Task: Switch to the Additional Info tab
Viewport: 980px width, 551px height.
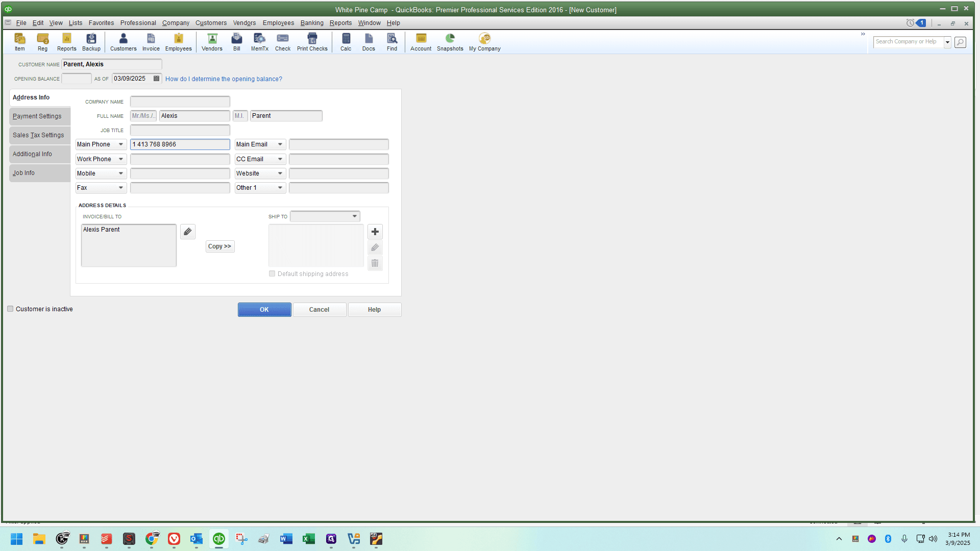Action: [x=40, y=154]
